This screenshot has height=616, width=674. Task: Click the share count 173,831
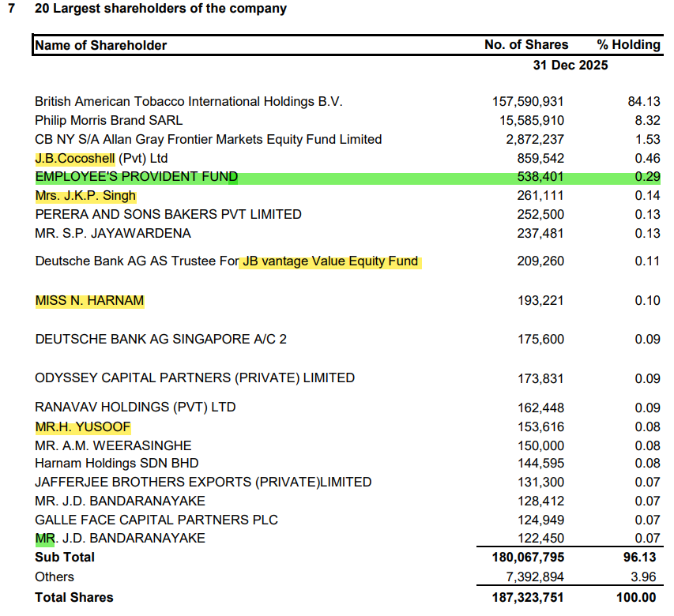pos(540,378)
